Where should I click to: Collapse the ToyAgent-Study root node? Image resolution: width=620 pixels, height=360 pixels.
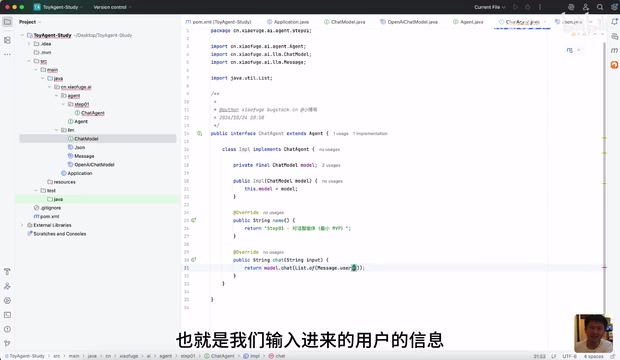pyautogui.click(x=22, y=35)
